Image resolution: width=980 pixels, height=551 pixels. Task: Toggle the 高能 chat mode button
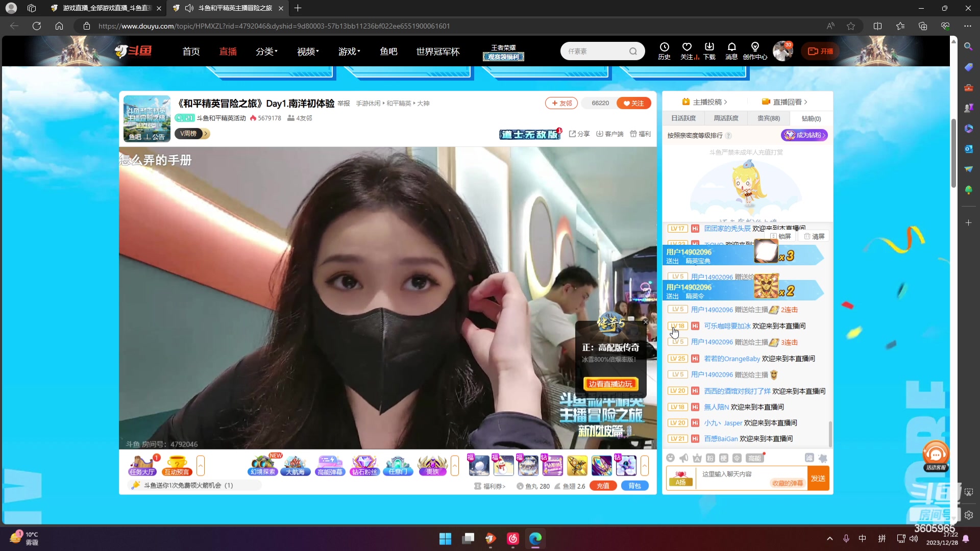[754, 458]
